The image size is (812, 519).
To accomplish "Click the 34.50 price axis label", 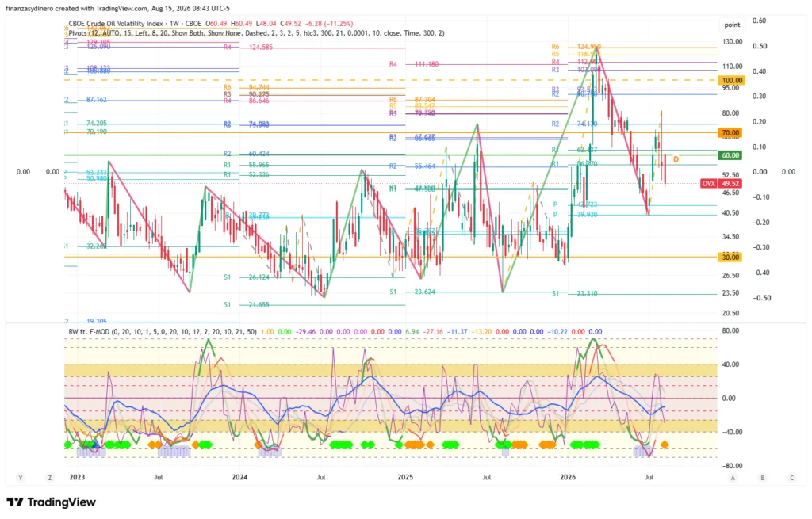I will tap(730, 236).
